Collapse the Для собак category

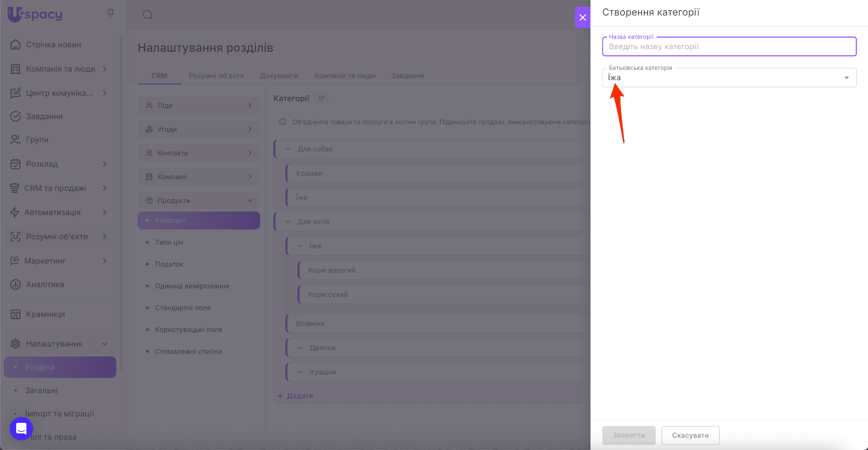click(288, 149)
